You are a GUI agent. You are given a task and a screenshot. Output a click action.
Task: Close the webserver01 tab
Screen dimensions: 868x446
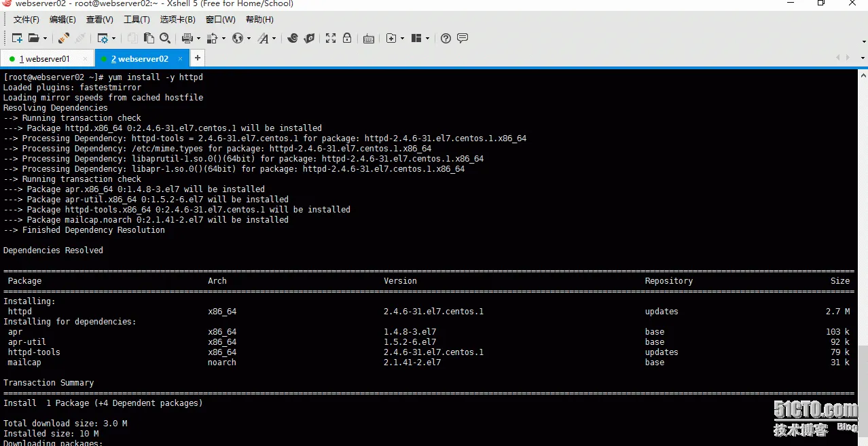pyautogui.click(x=85, y=59)
